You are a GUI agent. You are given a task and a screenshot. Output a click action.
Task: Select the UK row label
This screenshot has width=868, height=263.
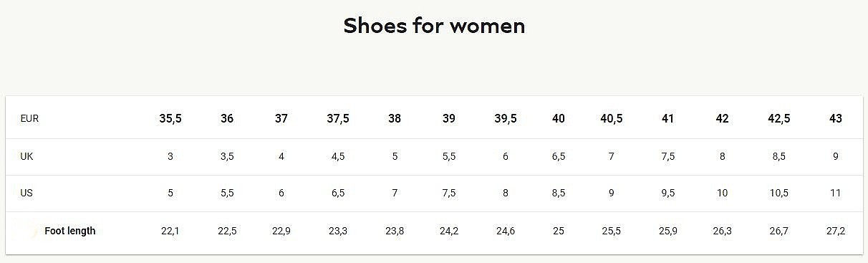(x=26, y=156)
